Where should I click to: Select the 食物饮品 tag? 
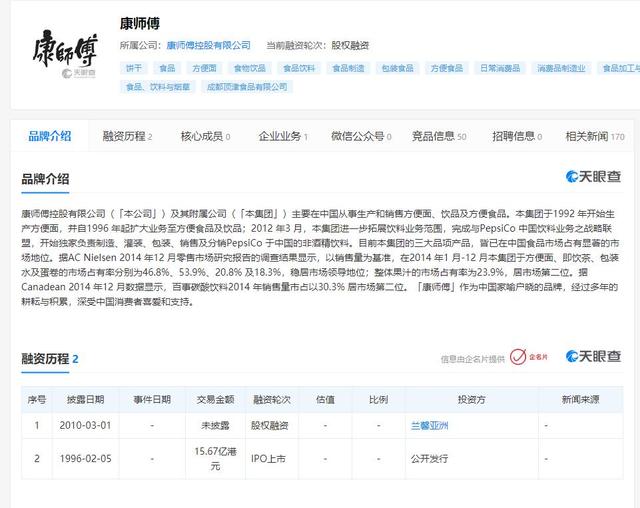(250, 68)
